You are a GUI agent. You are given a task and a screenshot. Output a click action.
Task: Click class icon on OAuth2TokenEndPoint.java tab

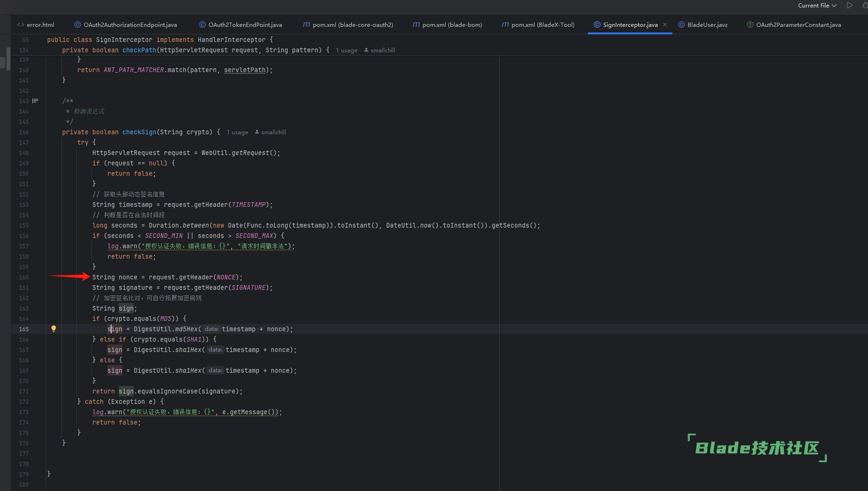coord(203,25)
